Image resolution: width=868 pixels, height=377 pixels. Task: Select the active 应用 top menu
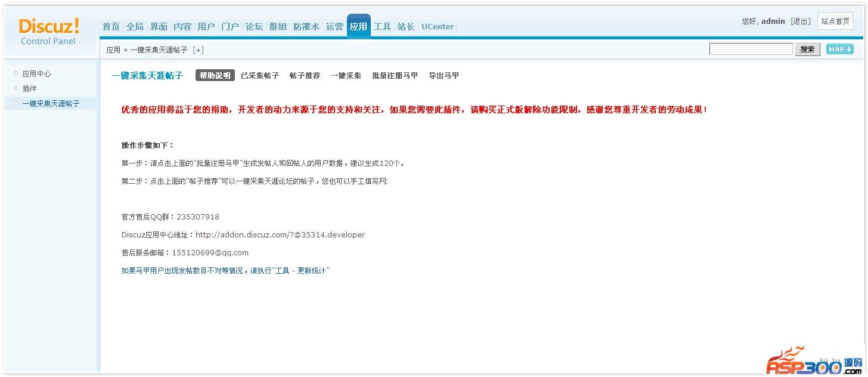point(358,26)
